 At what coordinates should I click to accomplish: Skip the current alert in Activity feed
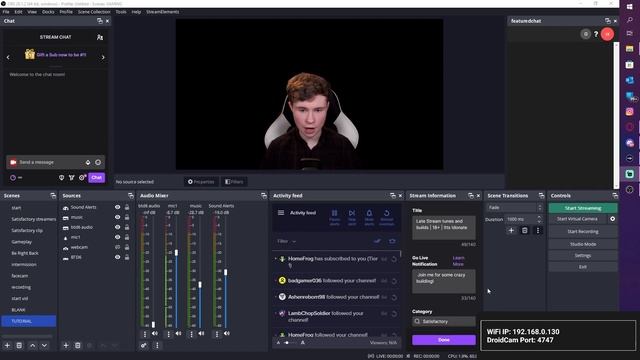[x=352, y=217]
